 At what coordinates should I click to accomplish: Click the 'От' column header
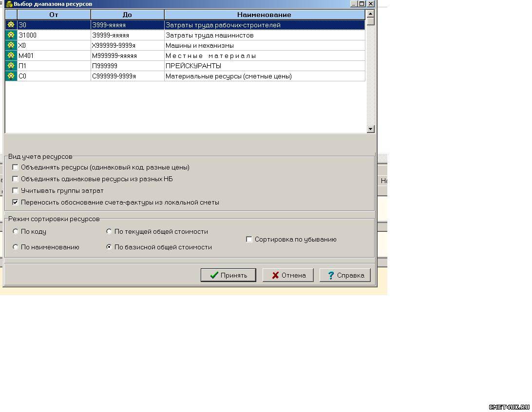(x=54, y=15)
